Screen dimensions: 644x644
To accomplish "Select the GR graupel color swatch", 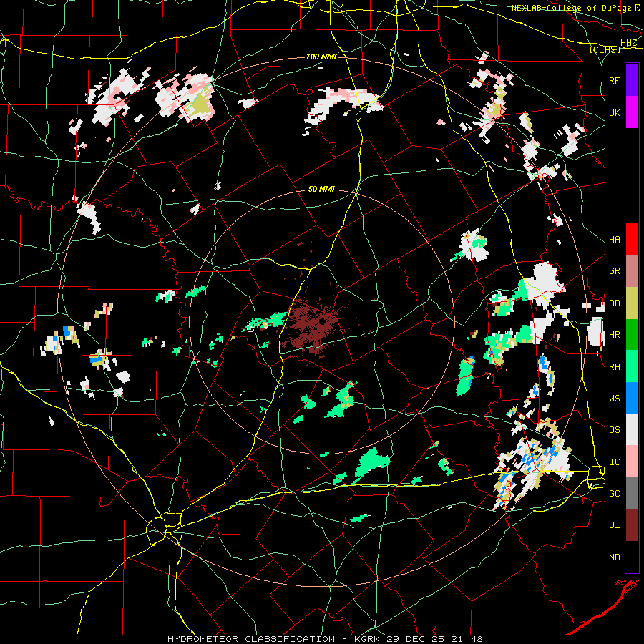I will coord(632,271).
